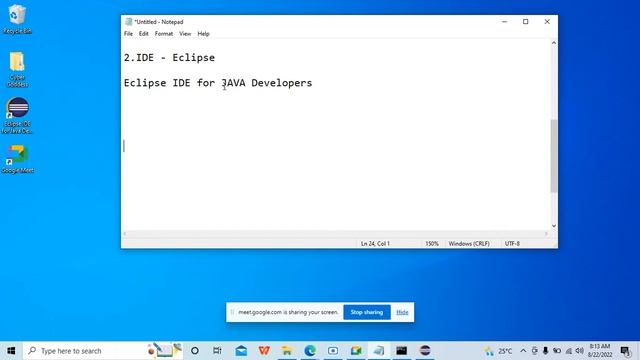Open the Format menu in Notepad
The height and width of the screenshot is (360, 640).
[164, 34]
